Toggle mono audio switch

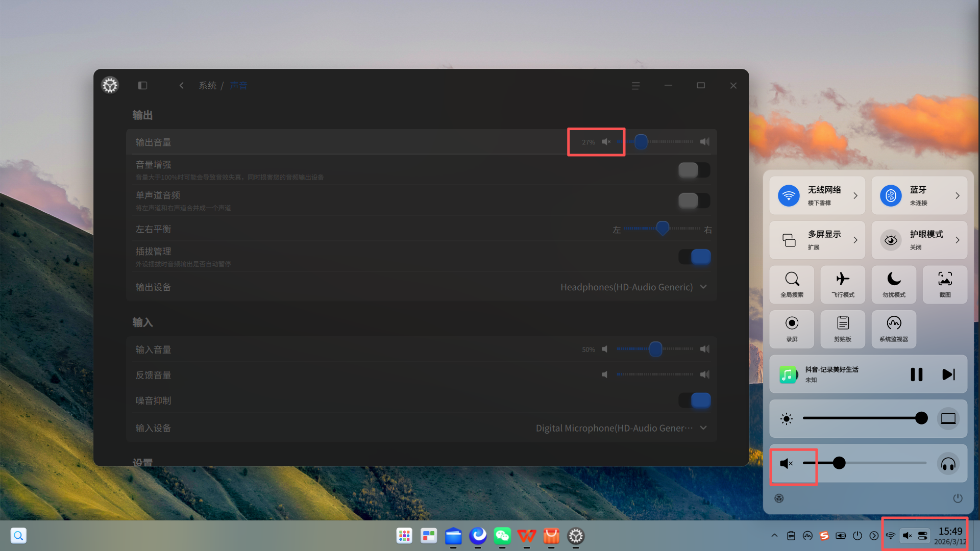click(x=694, y=201)
